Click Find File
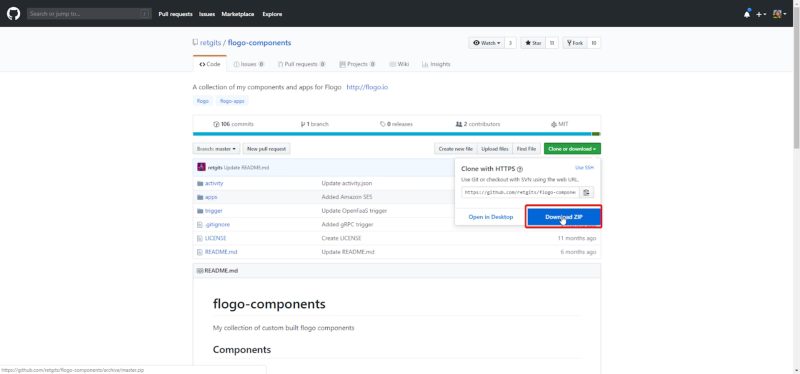Viewport: 800px width, 374px height. point(527,149)
